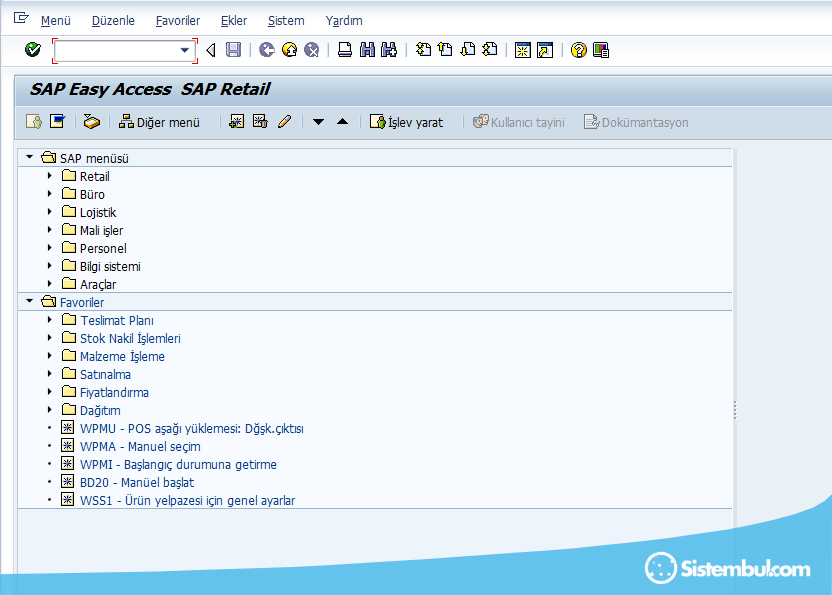This screenshot has width=832, height=595.
Task: Click the Generate Shortcut icon
Action: click(x=545, y=50)
